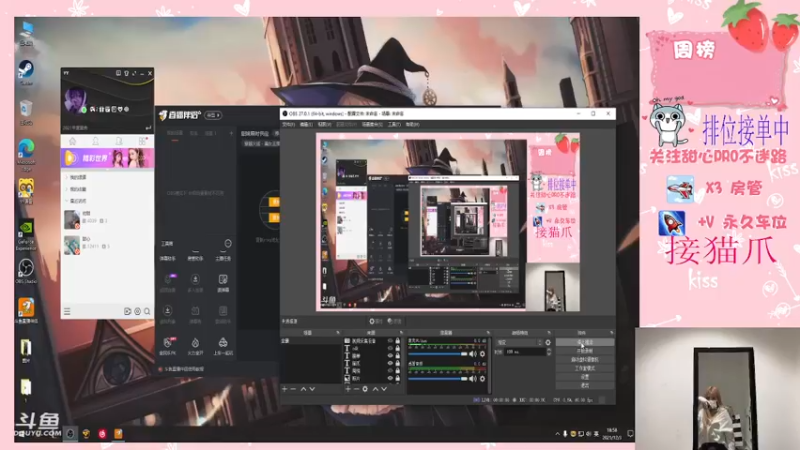Viewport: 800px width, 450px height.
Task: Open the first recently visited channel in YY
Action: (x=107, y=218)
